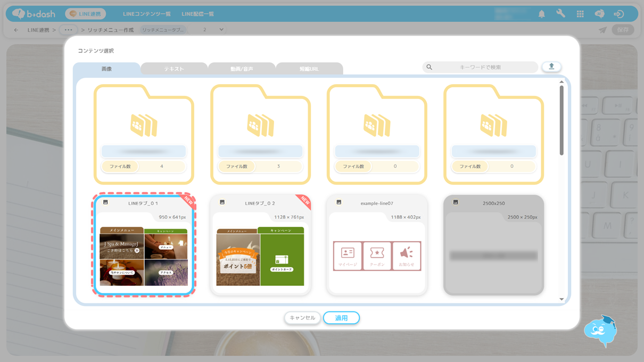Click the content list scrollbar thumb

click(x=562, y=120)
